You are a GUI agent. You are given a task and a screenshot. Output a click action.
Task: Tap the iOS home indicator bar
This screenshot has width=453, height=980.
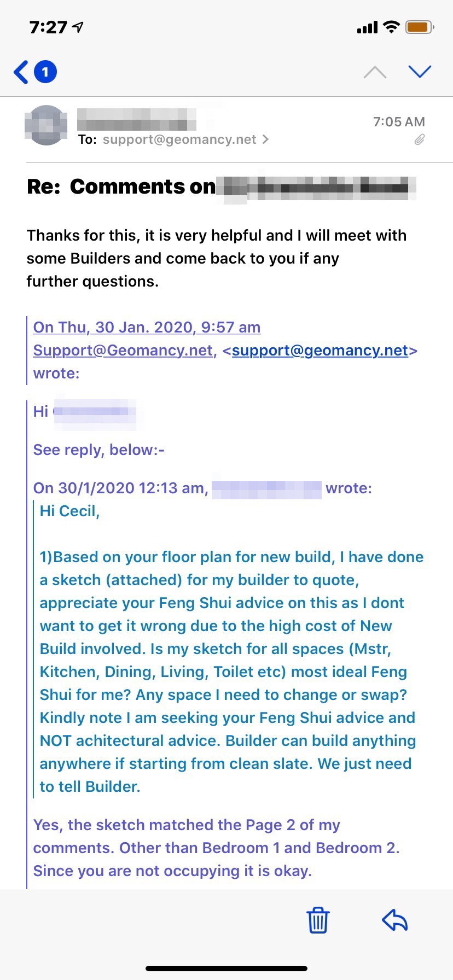point(226,969)
